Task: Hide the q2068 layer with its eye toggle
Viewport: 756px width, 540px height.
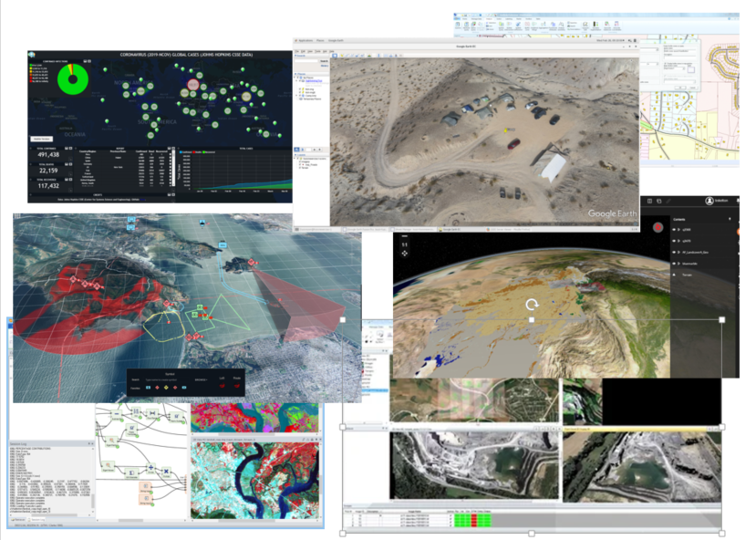Action: (674, 230)
